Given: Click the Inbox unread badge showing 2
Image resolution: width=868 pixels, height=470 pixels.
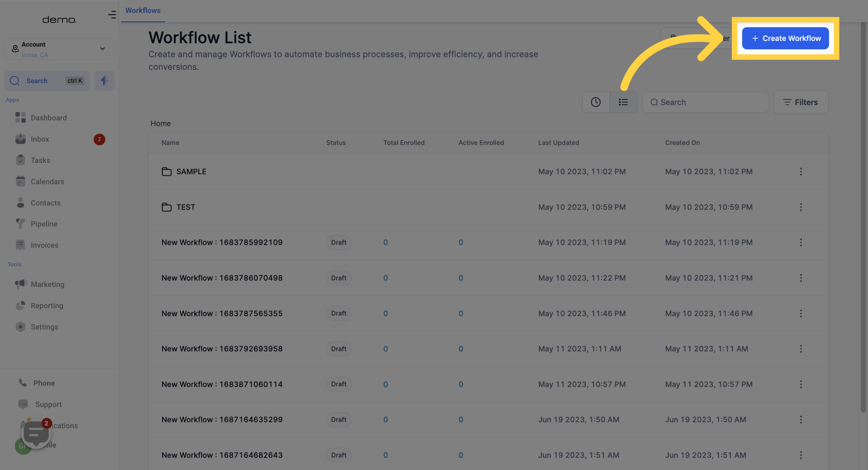Looking at the screenshot, I should 99,139.
